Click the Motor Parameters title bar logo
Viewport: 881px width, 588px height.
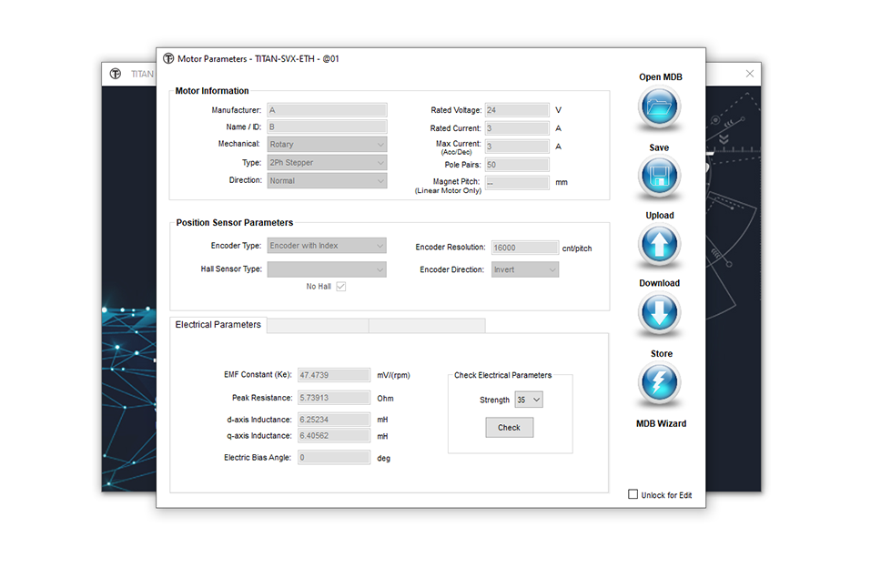168,59
